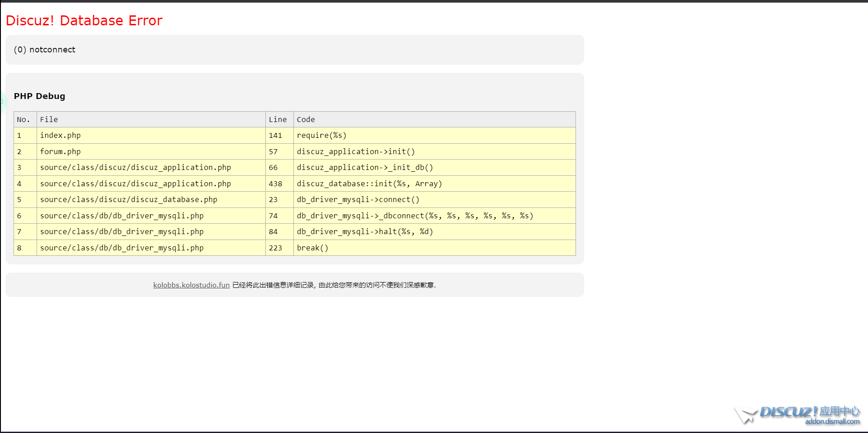Click the require(%s) code cell
Screen dimensions: 868x433
321,136
